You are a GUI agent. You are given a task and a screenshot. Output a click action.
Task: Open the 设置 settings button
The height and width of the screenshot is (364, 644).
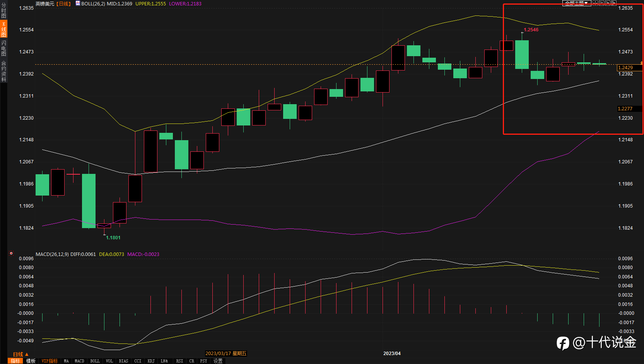point(218,361)
